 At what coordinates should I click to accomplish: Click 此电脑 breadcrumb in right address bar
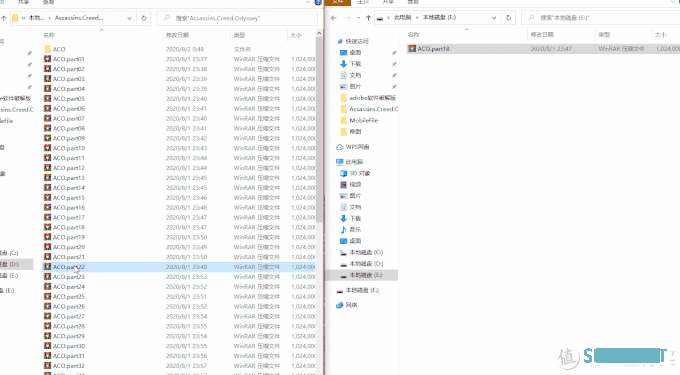[402, 18]
